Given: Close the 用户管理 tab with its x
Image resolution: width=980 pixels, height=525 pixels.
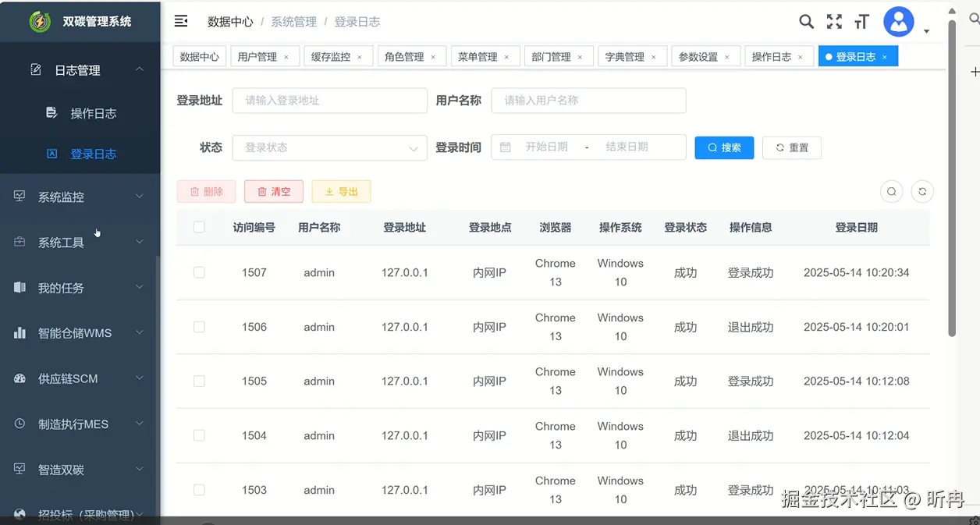Looking at the screenshot, I should click(x=286, y=57).
